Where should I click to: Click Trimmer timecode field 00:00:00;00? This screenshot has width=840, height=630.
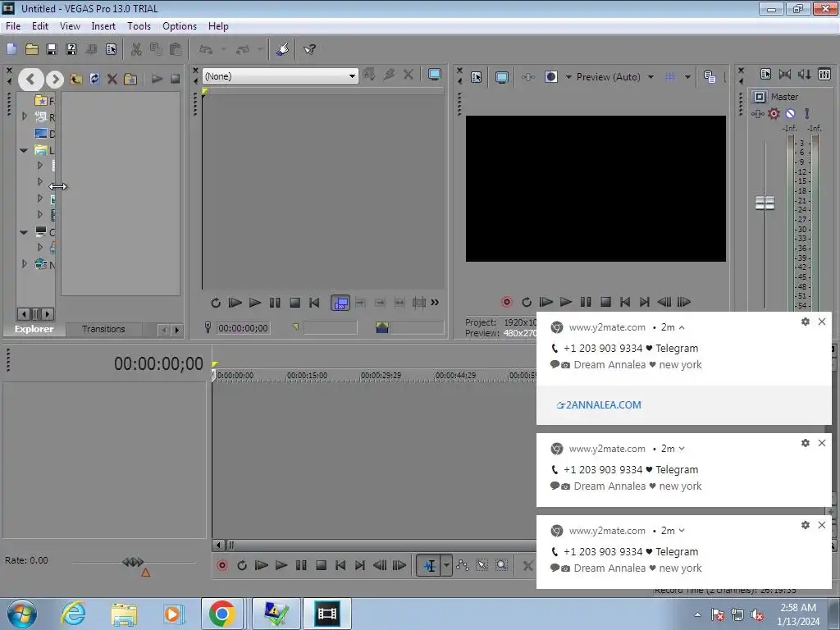(x=243, y=328)
